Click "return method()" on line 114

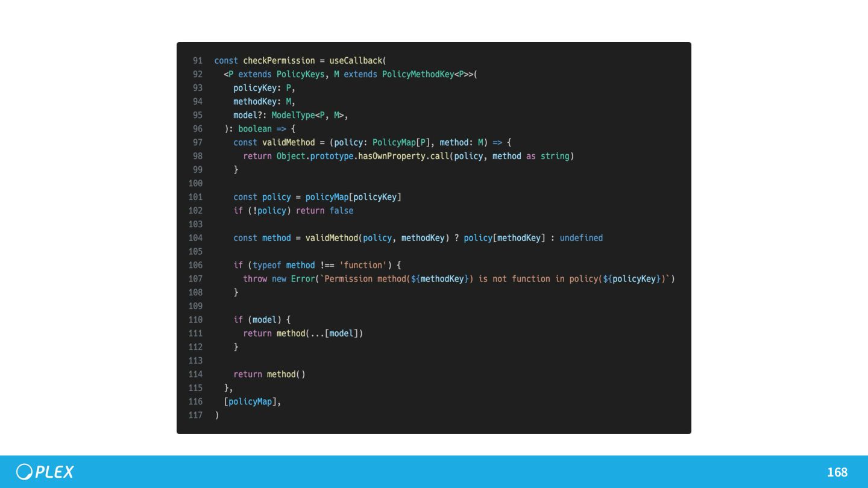pos(269,374)
